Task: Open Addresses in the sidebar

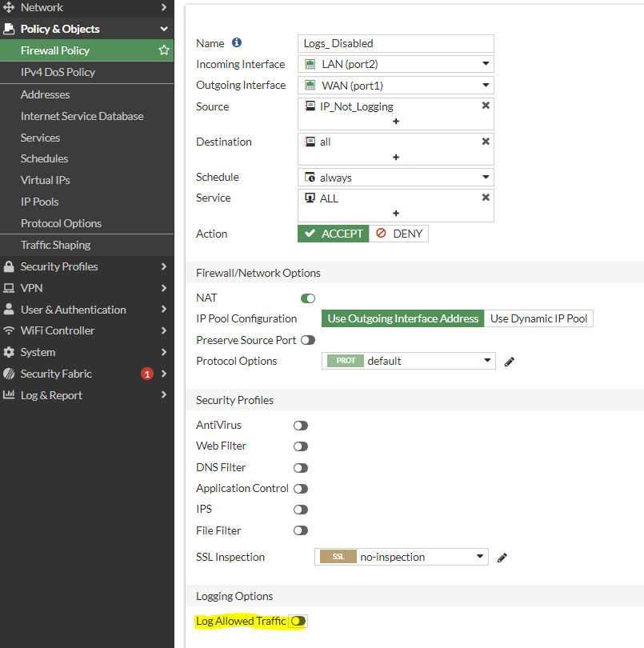Action: click(46, 94)
